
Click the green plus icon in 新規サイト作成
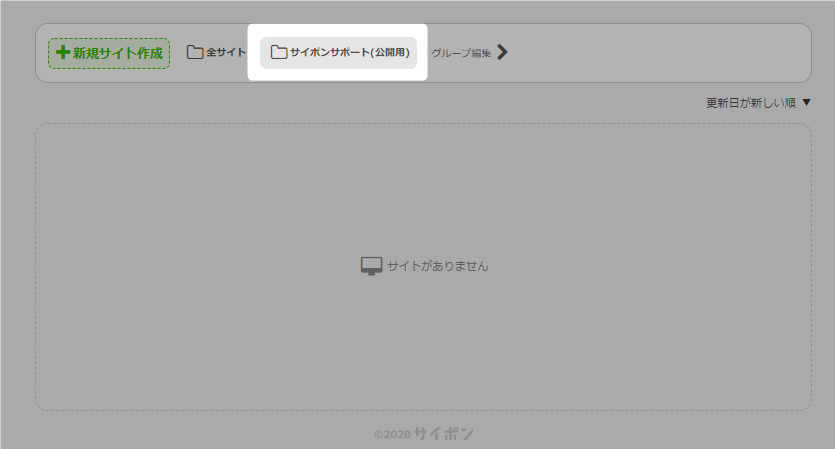63,52
